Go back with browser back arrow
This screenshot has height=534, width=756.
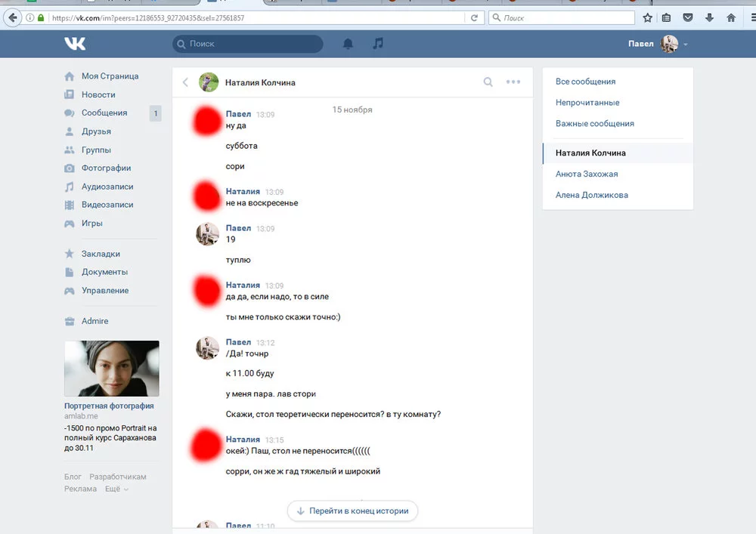pos(13,18)
